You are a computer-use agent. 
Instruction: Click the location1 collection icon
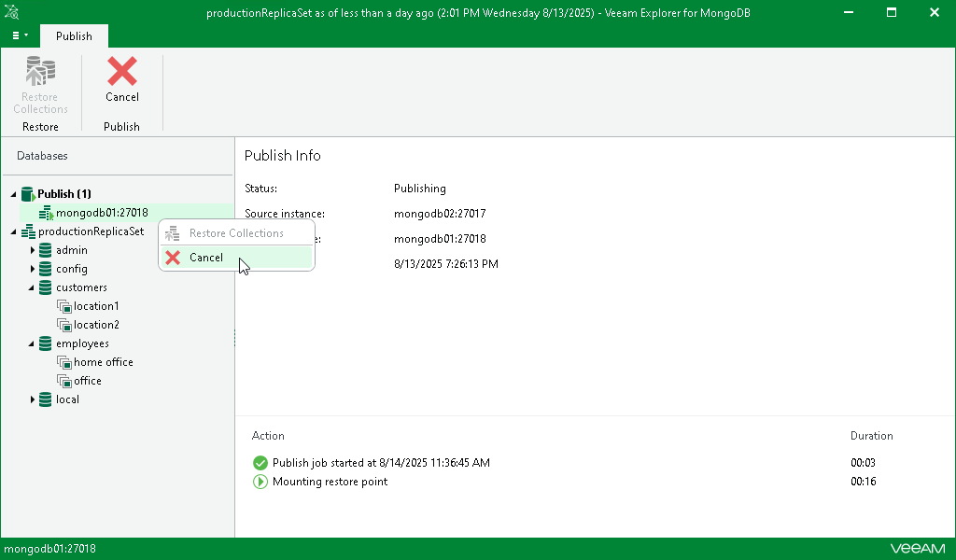coord(64,306)
